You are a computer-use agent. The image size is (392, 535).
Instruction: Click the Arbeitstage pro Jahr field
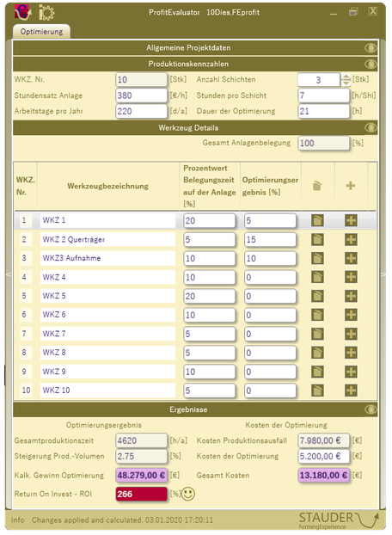(x=142, y=111)
